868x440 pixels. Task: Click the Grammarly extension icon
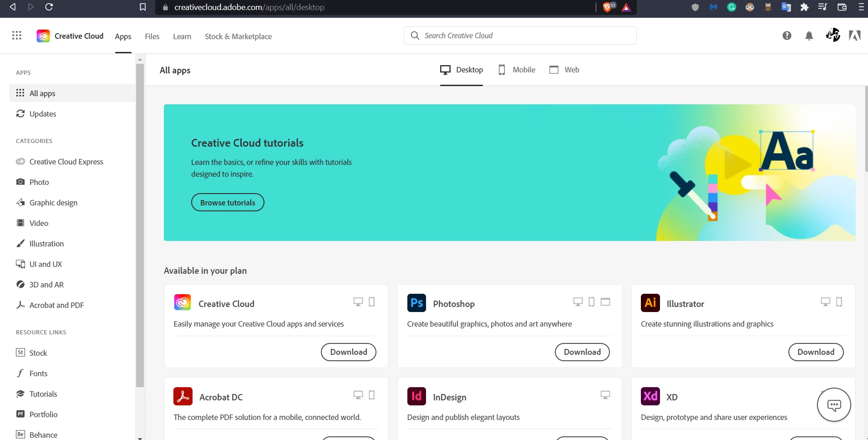(x=732, y=7)
